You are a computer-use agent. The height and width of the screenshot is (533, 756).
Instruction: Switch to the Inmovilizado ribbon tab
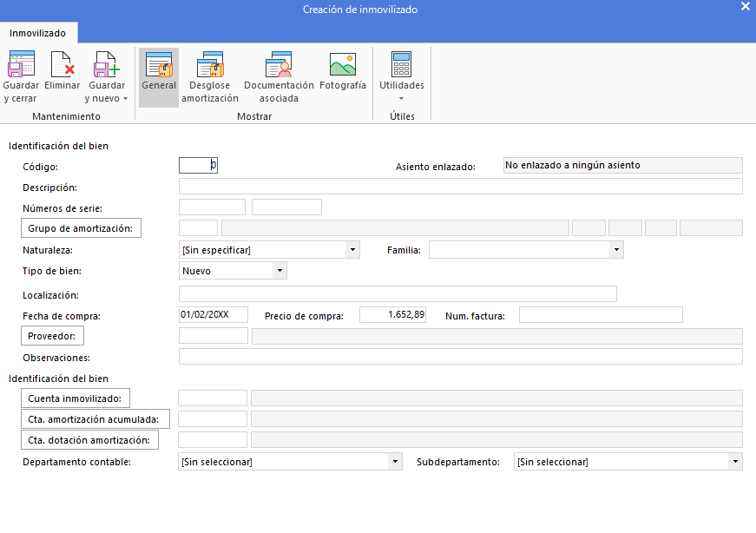[x=37, y=33]
